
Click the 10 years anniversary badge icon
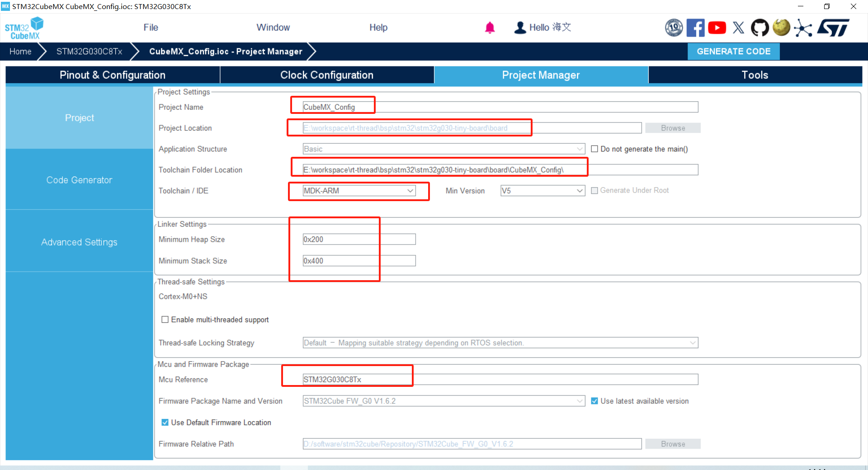coord(674,28)
